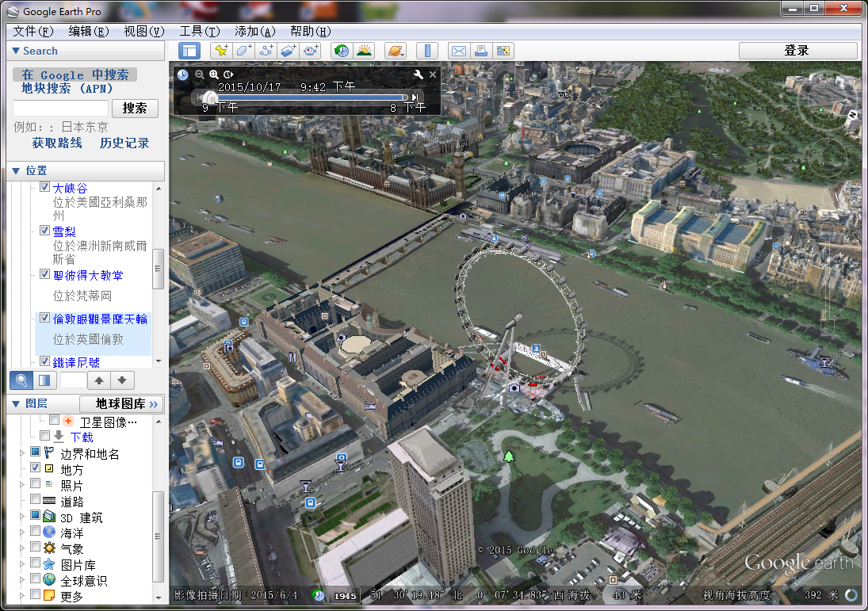Expand the 边界和地名 layer tree

tap(22, 453)
